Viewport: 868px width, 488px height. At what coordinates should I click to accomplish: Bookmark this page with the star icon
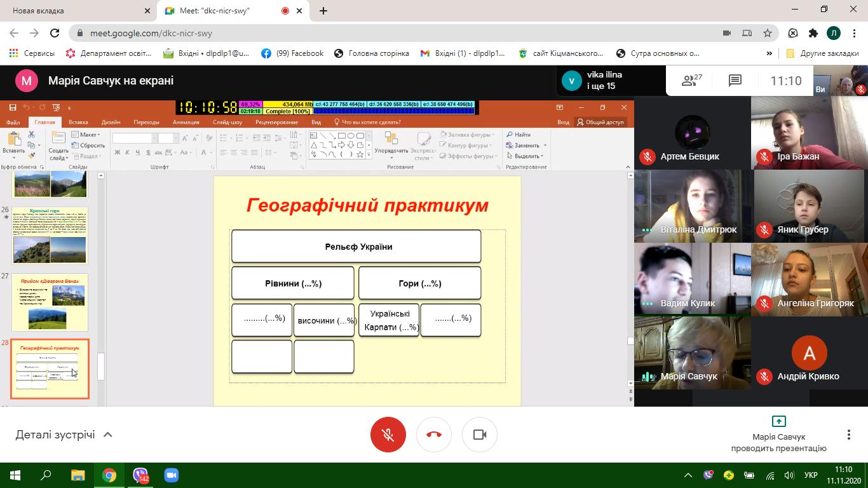(768, 33)
